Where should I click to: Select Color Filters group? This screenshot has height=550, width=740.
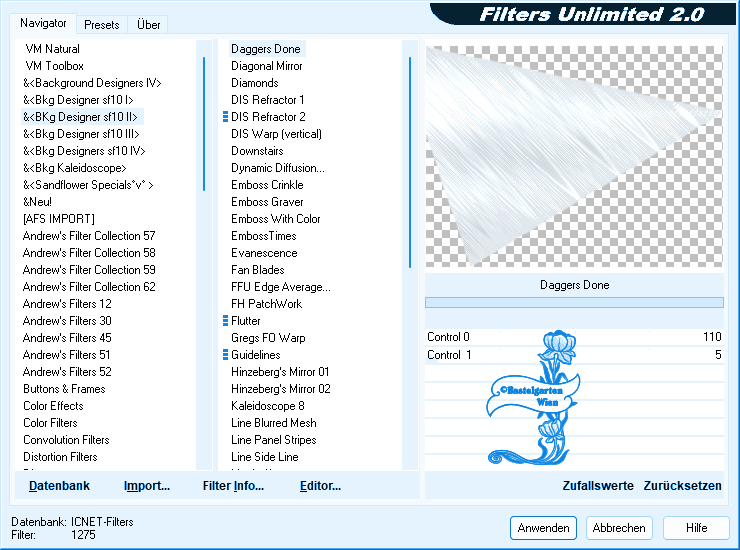[50, 423]
